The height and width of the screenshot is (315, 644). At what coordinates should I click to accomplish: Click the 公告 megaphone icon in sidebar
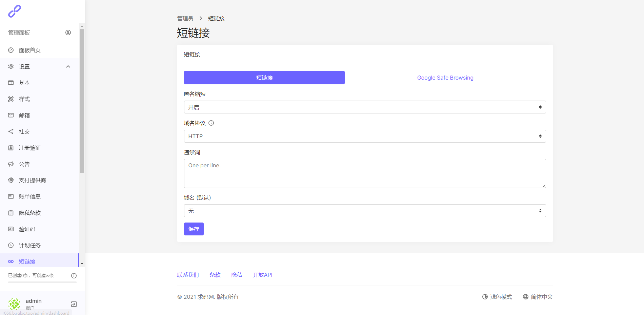11,164
